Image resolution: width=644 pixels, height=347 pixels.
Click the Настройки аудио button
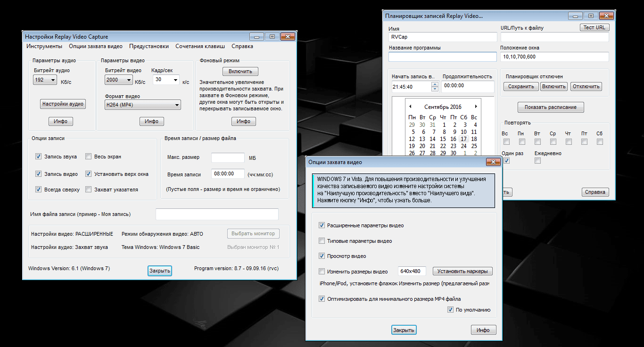[63, 104]
